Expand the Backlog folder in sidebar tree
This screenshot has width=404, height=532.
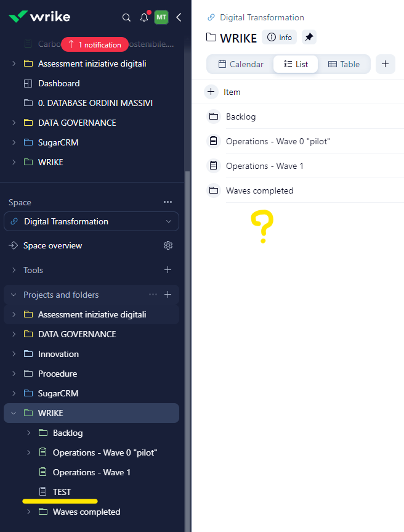click(28, 433)
